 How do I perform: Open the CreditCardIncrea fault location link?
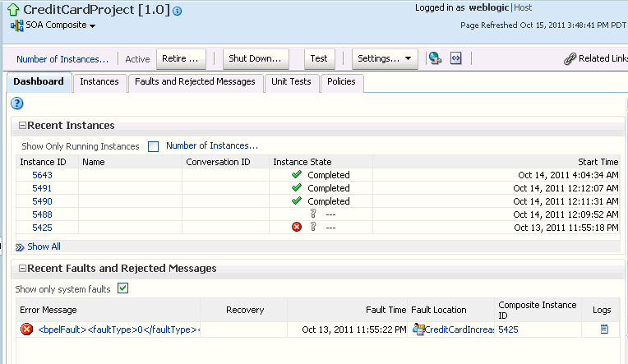(x=459, y=329)
